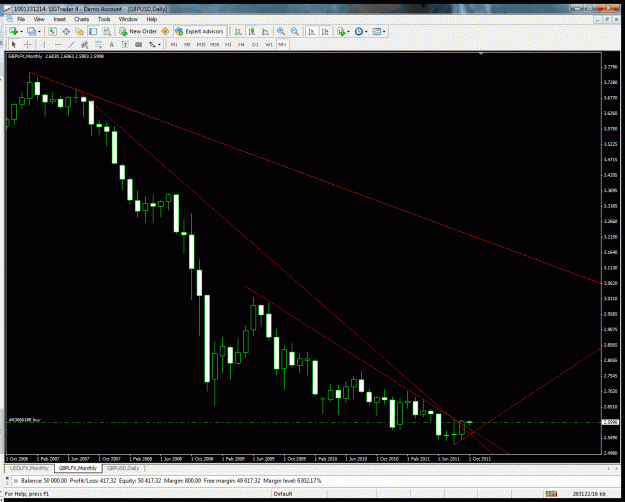Switch timeframe to M15
The height and width of the screenshot is (502, 625).
[201, 45]
